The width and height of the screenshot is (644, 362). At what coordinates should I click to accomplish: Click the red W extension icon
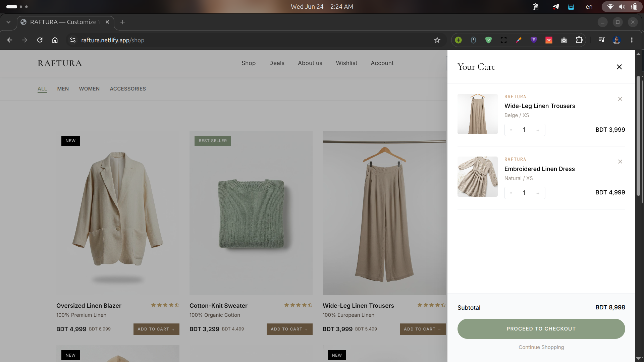click(549, 40)
